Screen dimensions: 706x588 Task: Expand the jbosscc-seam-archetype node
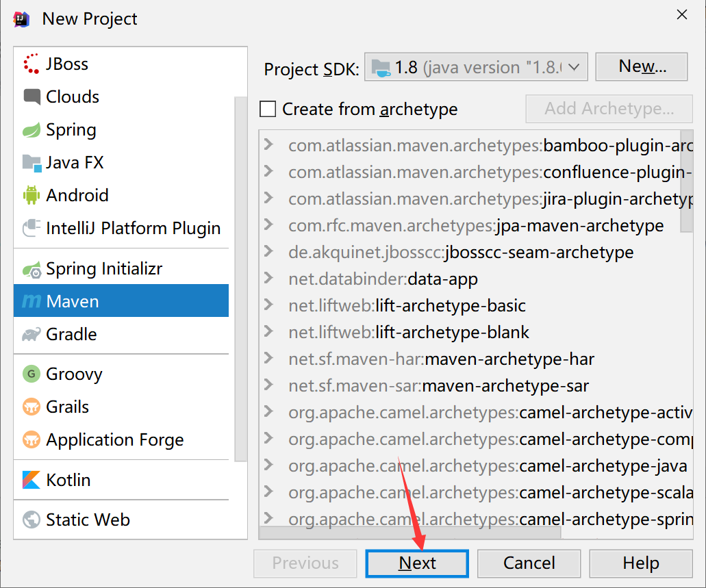(x=269, y=251)
